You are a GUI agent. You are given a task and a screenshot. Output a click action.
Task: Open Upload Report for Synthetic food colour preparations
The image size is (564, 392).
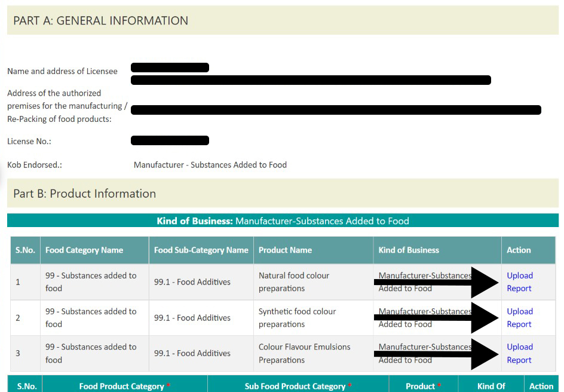(520, 318)
